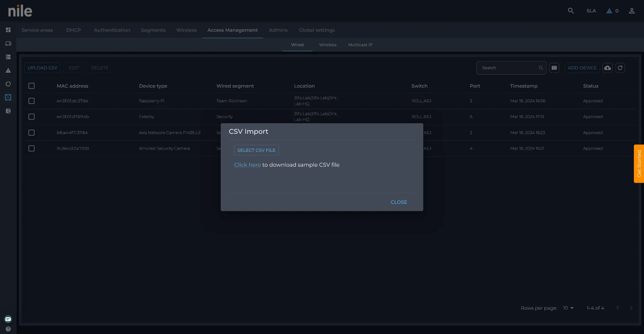Select the highlighted settings gear sidebar icon
644x334 pixels.
point(8,97)
